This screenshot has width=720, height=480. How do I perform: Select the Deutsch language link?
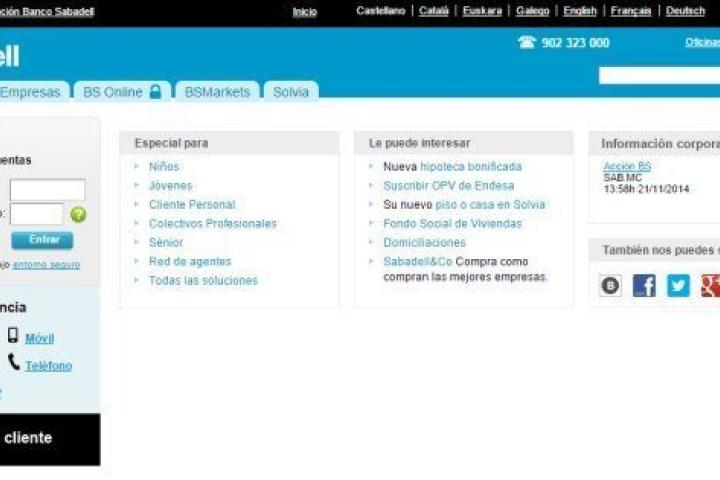(685, 11)
